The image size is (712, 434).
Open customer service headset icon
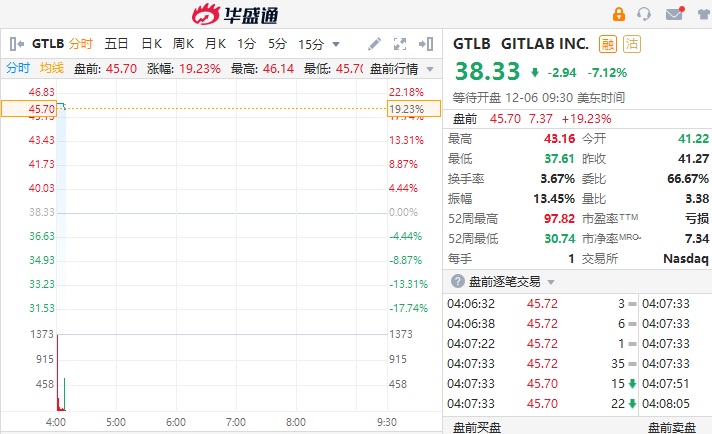[x=645, y=14]
